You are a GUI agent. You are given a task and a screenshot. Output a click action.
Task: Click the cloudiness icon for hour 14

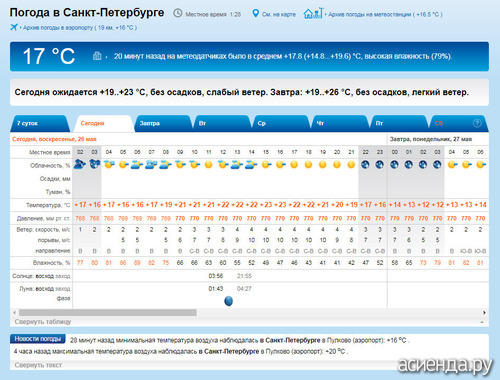[251, 164]
